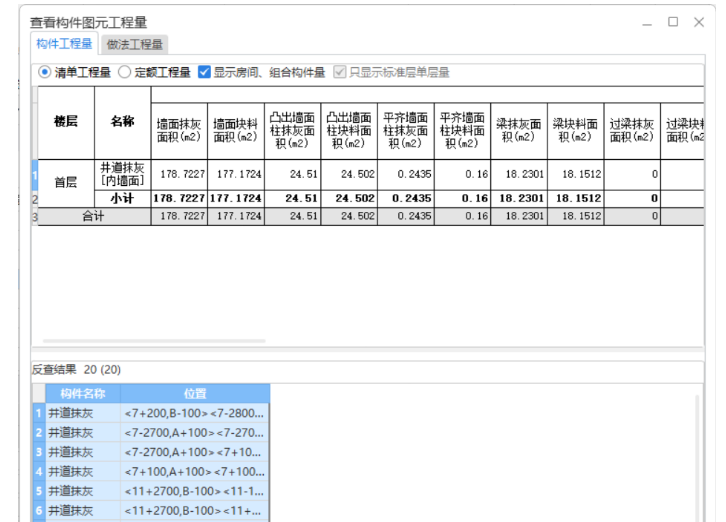726x522 pixels.
Task: Click the 平齐墙面柱块料面积 column header
Action: (462, 131)
